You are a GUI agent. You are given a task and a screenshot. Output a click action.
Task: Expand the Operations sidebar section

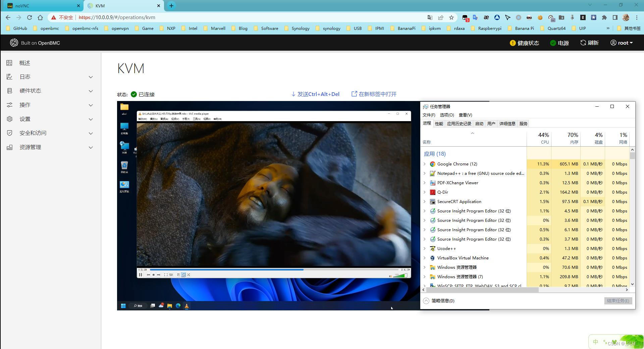tap(50, 105)
